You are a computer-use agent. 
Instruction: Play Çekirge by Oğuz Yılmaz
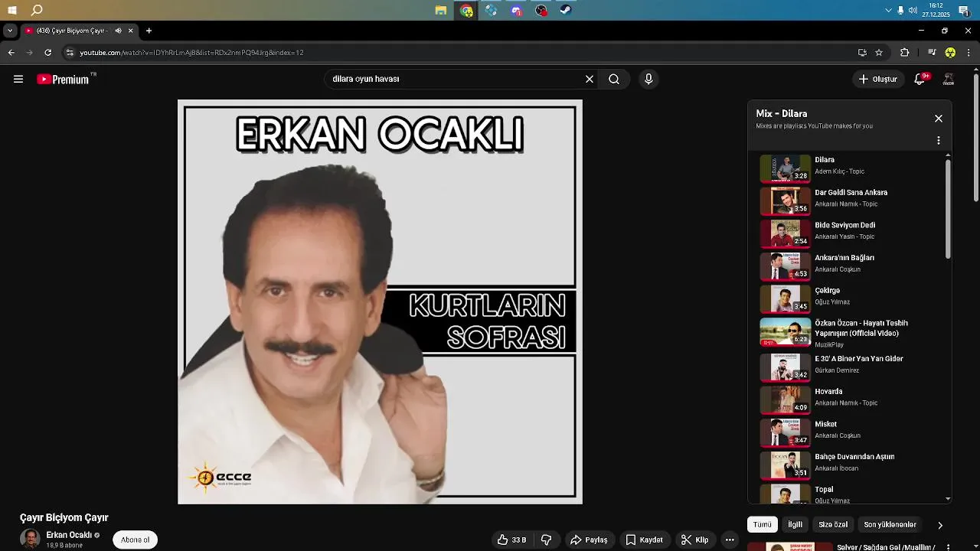(850, 299)
